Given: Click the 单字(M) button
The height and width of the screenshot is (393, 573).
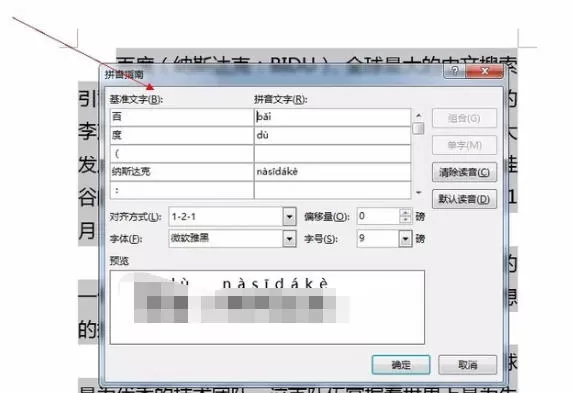Looking at the screenshot, I should coord(464,145).
